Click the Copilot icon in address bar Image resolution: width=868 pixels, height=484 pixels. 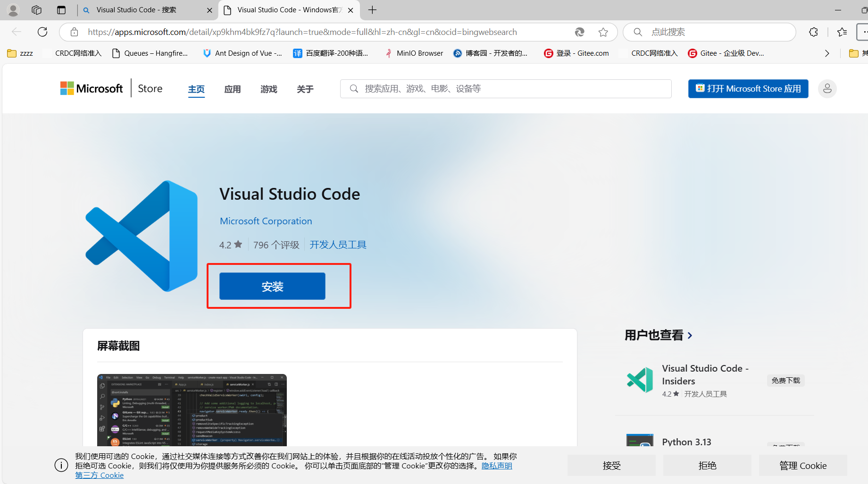click(579, 32)
